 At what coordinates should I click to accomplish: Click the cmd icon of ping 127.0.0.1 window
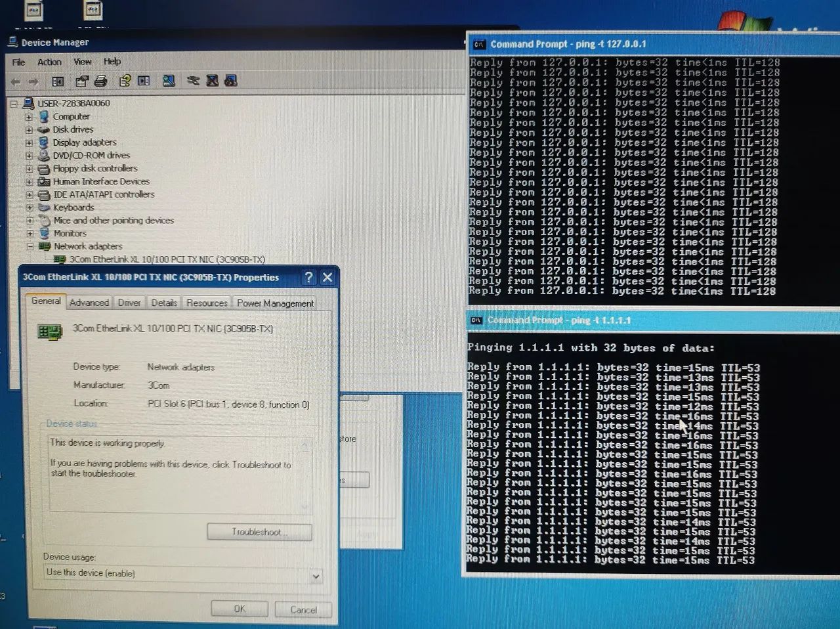click(x=479, y=45)
